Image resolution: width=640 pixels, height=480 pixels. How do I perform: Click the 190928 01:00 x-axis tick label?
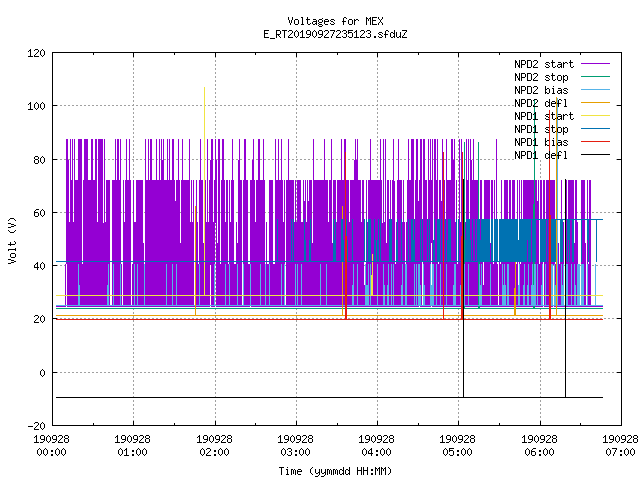point(132,446)
